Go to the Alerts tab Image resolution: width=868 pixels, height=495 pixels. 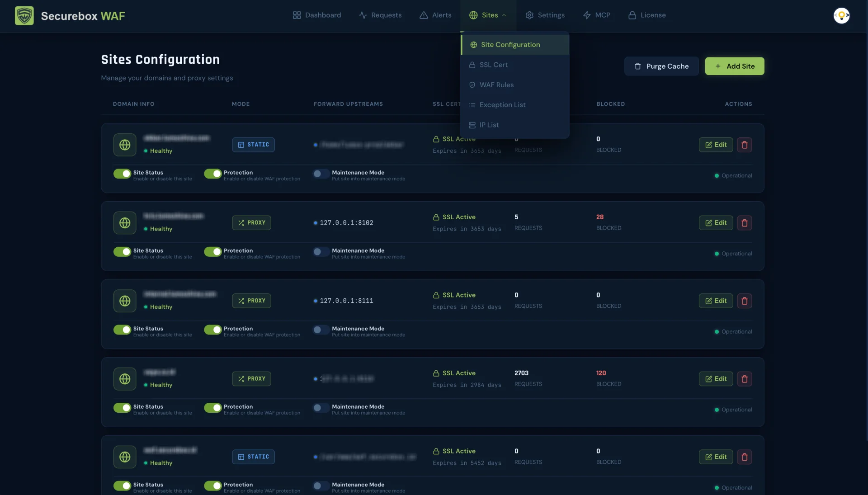tap(435, 15)
